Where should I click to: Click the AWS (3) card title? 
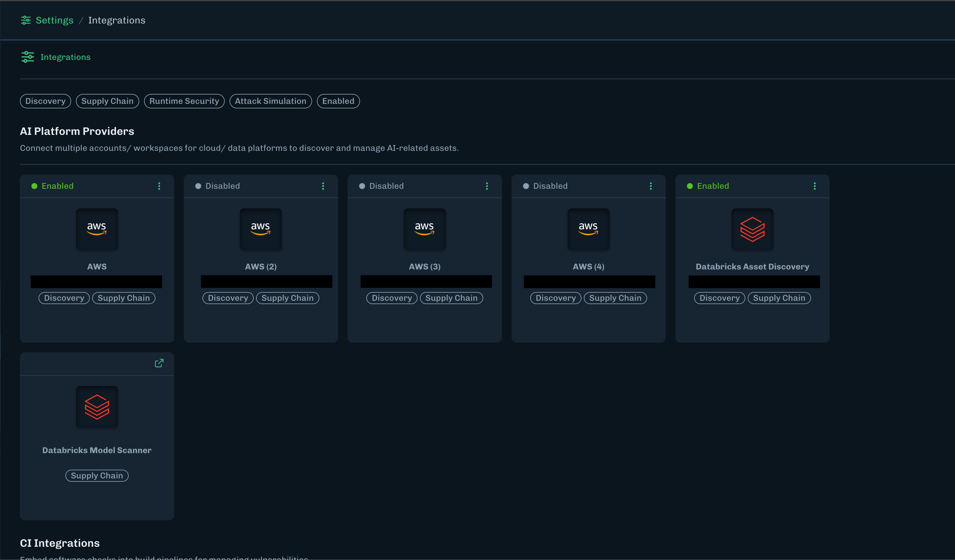(x=425, y=266)
